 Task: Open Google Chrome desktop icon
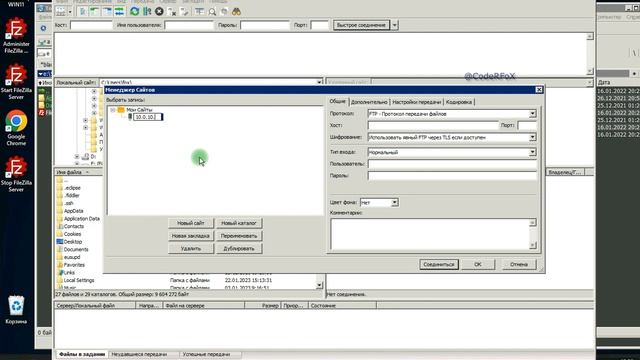pos(16,128)
